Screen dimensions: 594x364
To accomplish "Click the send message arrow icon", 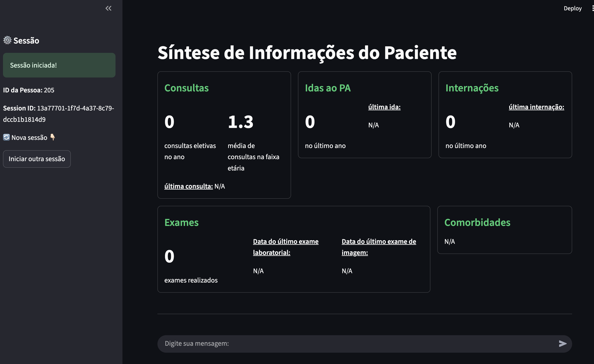I will coord(562,344).
